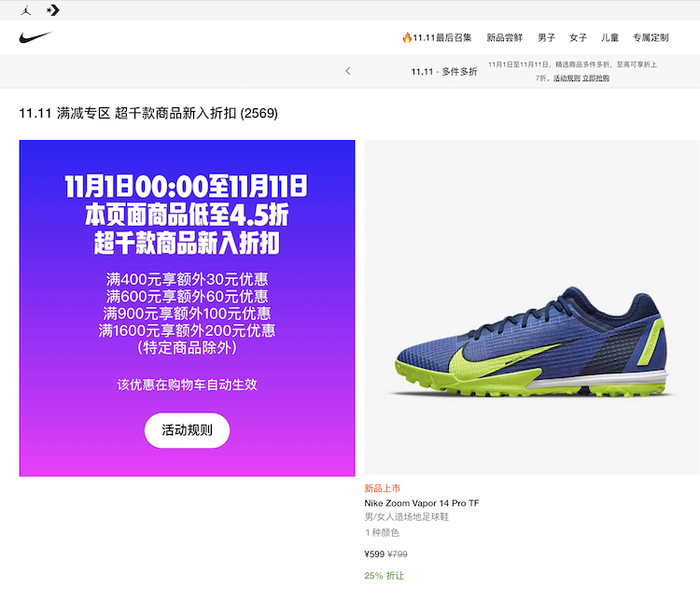Open the 11.11最后召集 menu
The height and width of the screenshot is (602, 700).
click(x=442, y=37)
